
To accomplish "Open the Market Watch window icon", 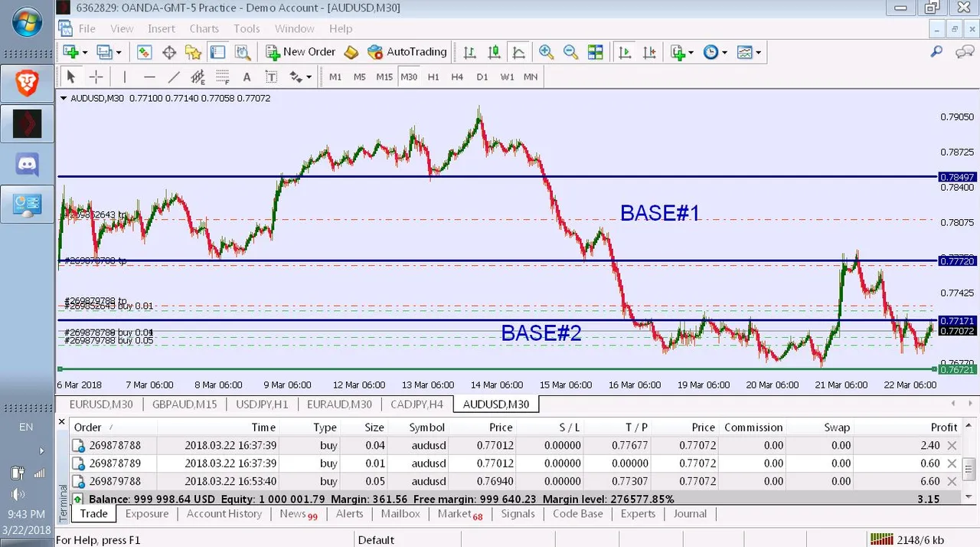I will [x=145, y=52].
